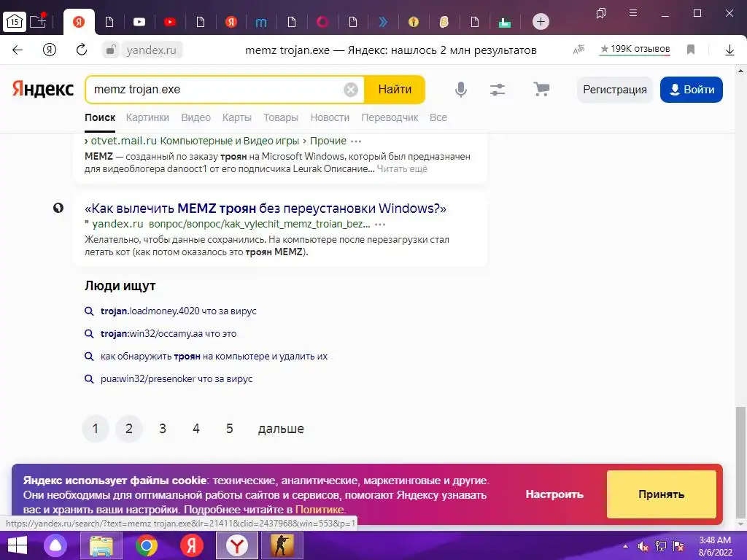Image resolution: width=747 pixels, height=560 pixels.
Task: Go to results page 3
Action: click(163, 429)
